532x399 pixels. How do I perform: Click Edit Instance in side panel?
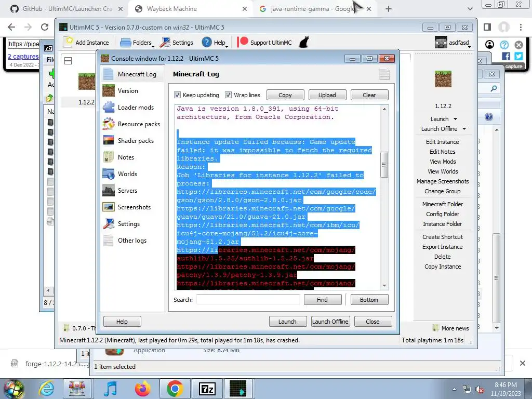pos(443,142)
